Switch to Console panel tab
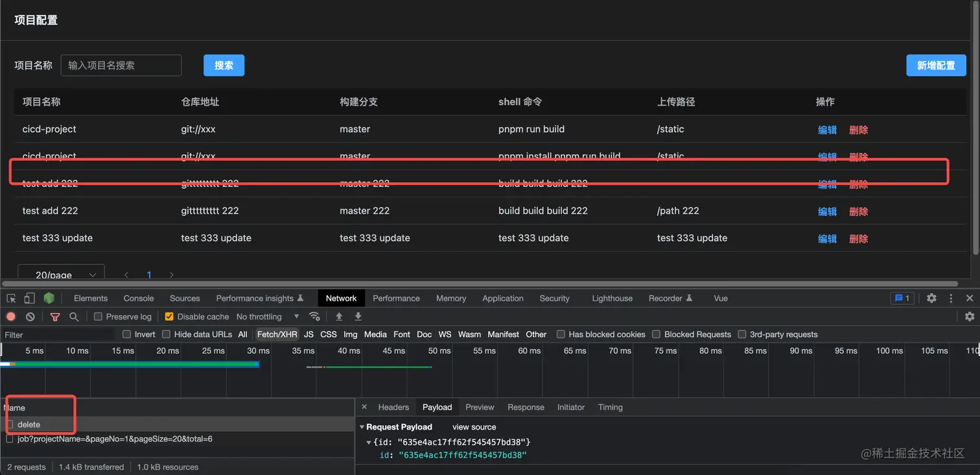 coord(139,298)
